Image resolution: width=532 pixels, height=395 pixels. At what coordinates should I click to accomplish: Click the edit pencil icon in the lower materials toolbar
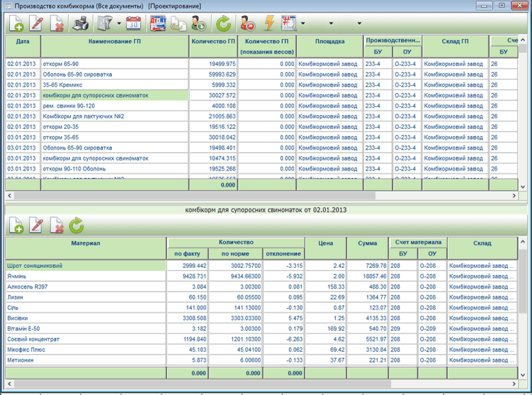37,225
